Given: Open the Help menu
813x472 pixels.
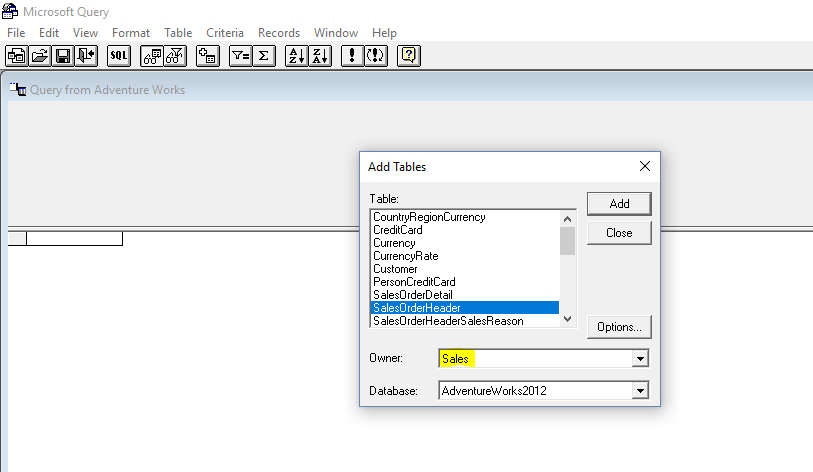Looking at the screenshot, I should [384, 33].
